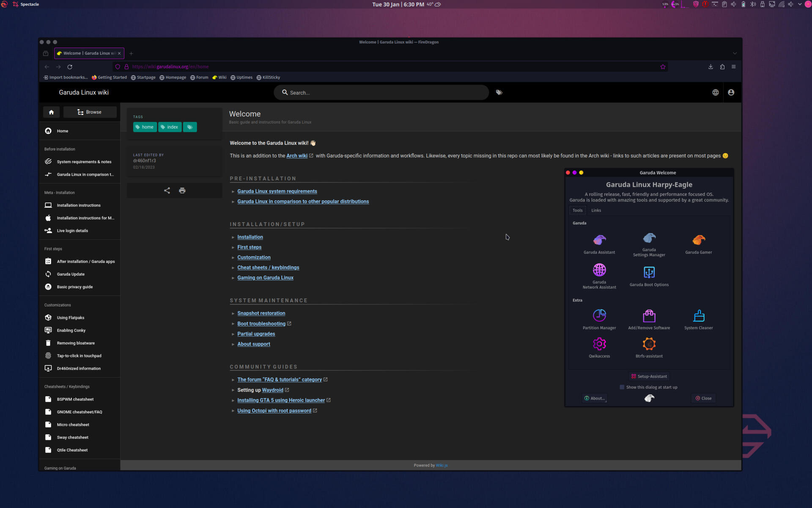Screen dimensions: 812x508
Task: Open browser downloads icon
Action: pyautogui.click(x=710, y=67)
